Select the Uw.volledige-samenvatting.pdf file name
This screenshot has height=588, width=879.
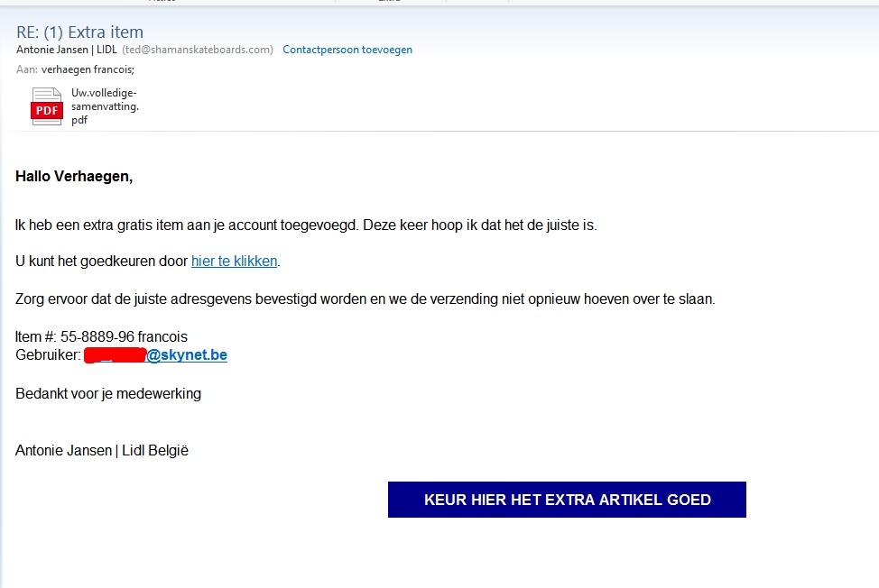105,106
